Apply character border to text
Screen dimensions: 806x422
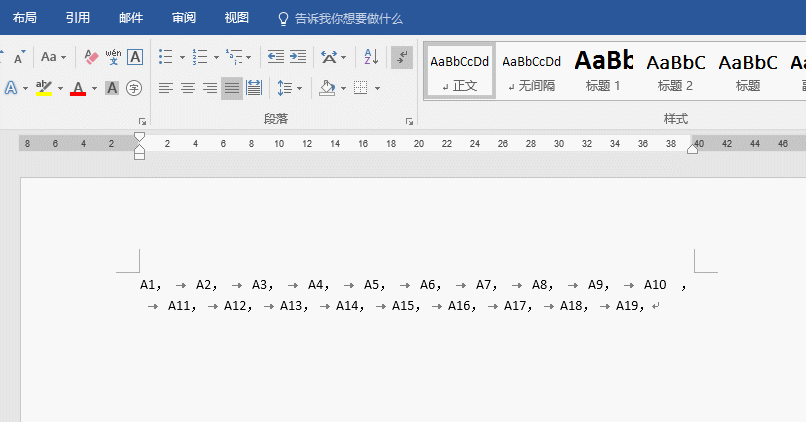click(135, 57)
